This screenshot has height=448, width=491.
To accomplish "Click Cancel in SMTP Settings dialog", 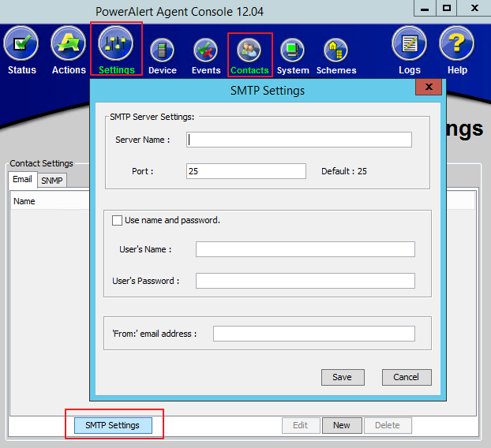I will point(407,377).
